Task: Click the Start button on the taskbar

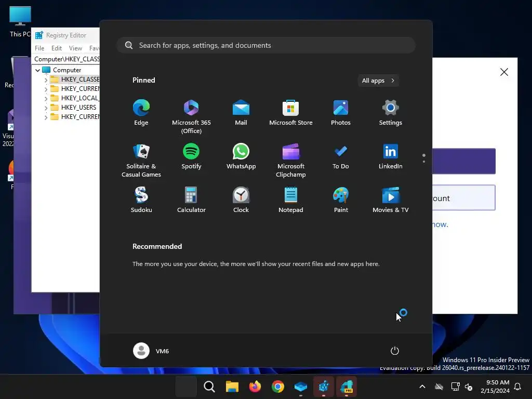Action: point(186,387)
